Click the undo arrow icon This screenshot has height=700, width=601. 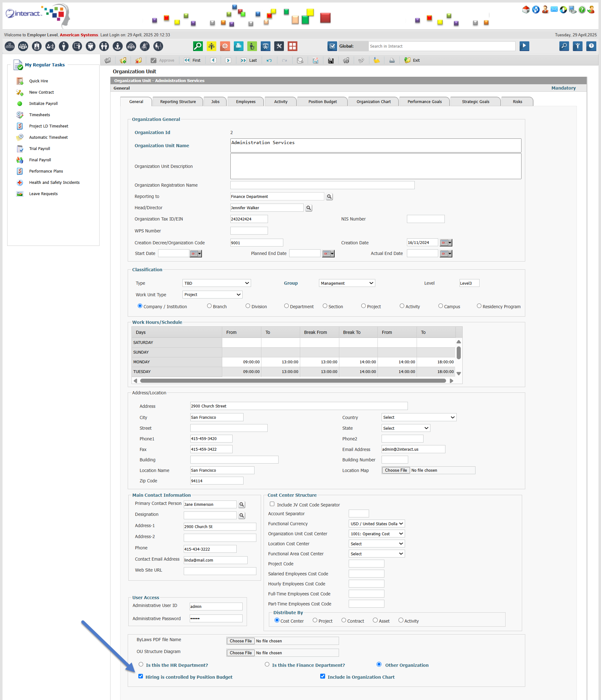click(269, 60)
